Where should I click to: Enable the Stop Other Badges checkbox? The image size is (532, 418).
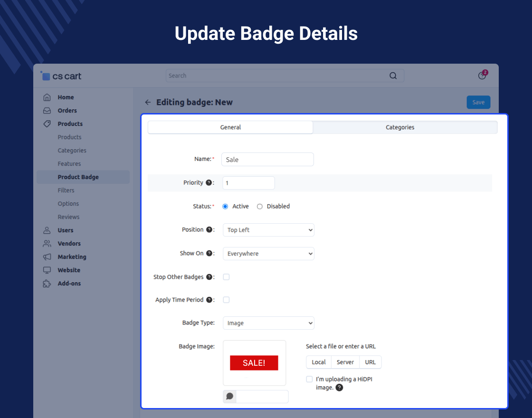coord(227,277)
